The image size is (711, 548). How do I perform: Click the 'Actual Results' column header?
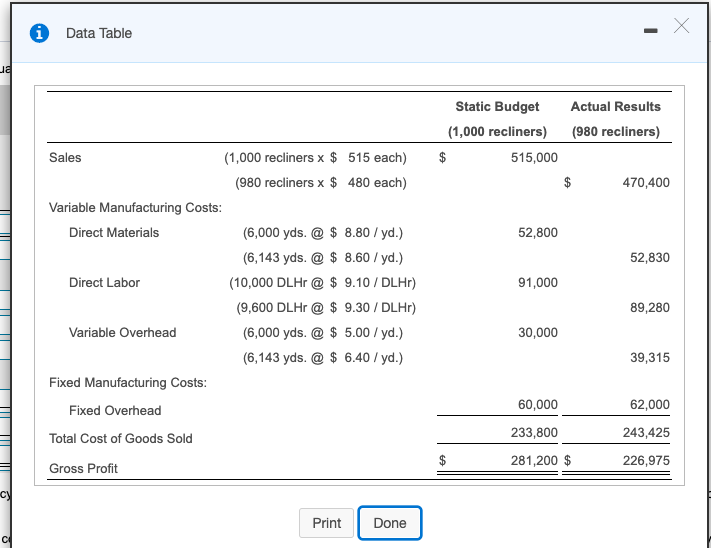(616, 107)
